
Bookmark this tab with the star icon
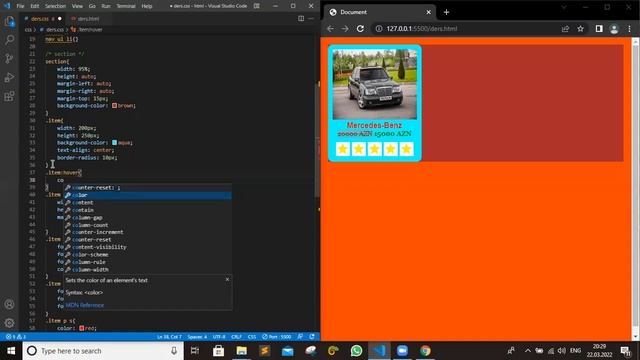(580, 29)
